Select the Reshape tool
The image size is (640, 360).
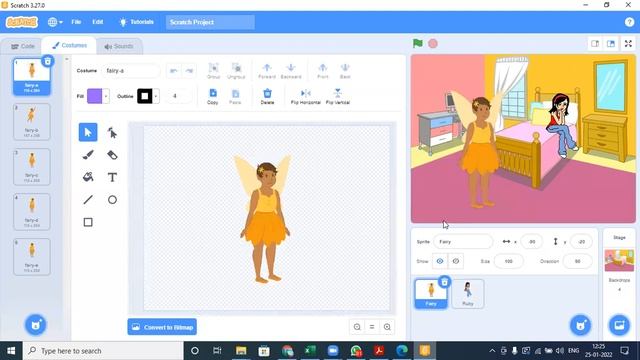(112, 132)
